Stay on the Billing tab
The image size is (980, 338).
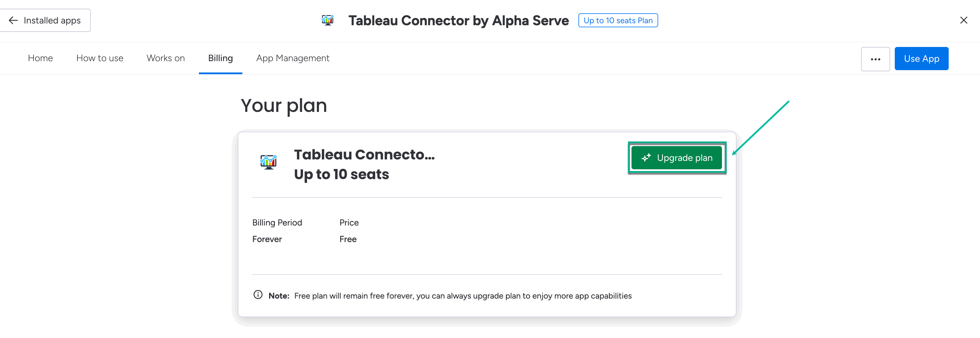coord(220,58)
